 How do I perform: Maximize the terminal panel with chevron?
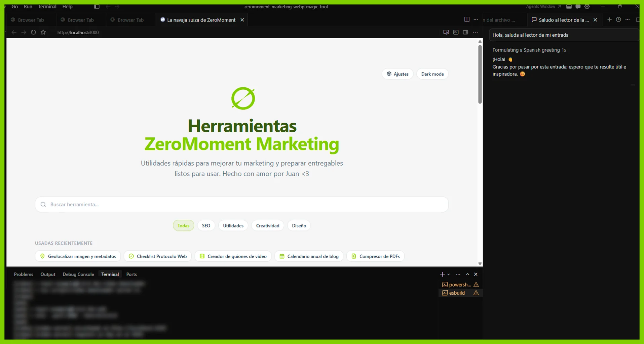tap(467, 274)
